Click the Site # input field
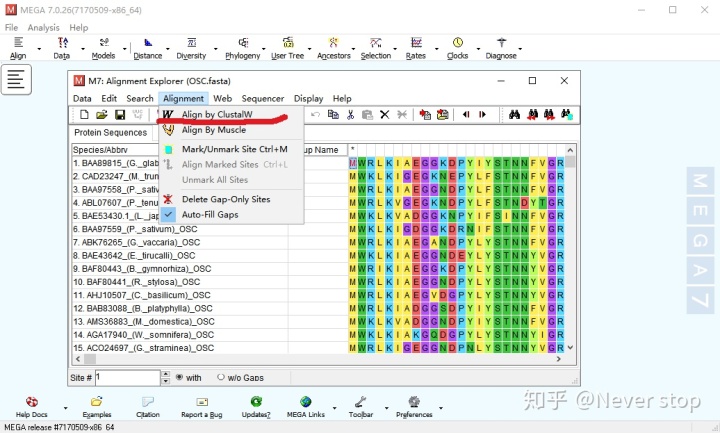720x433 pixels. (128, 377)
